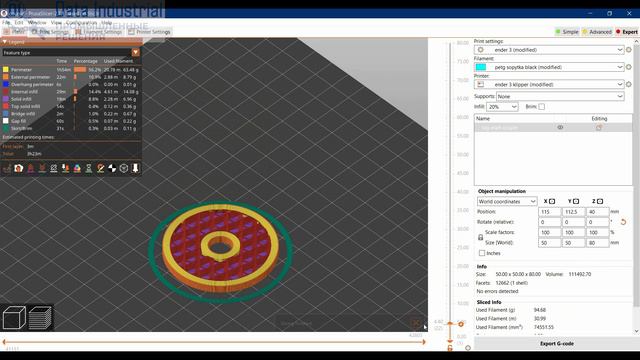The height and width of the screenshot is (360, 640).
Task: Enable the Inches checkbox
Action: [482, 253]
